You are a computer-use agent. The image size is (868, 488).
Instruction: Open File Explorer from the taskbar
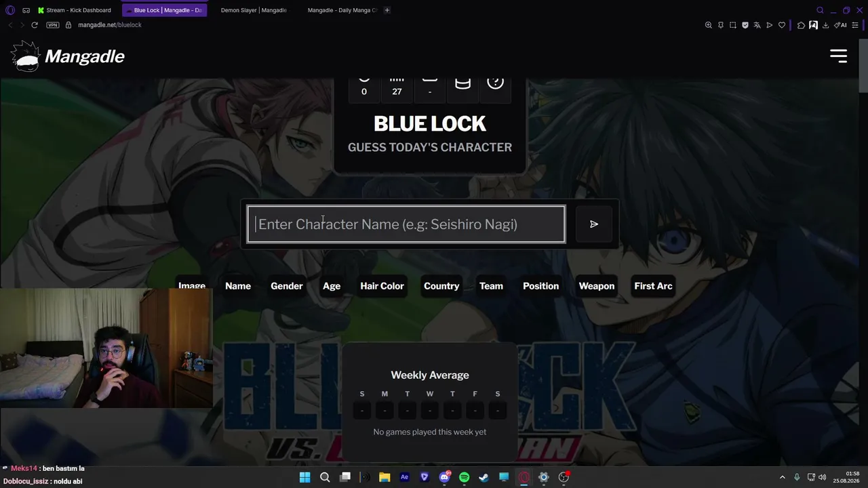[384, 477]
